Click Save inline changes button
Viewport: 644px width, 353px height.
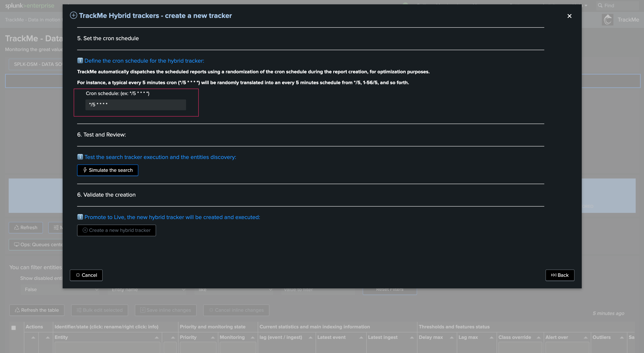165,310
